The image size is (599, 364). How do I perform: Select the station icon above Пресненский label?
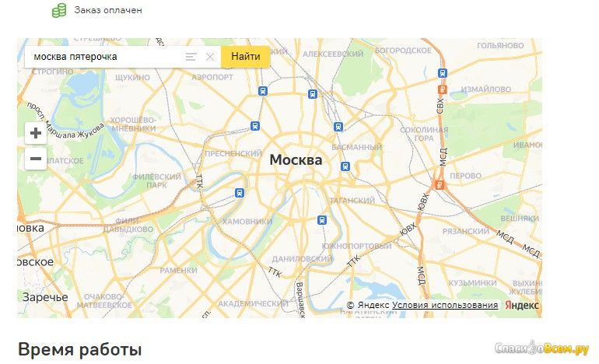click(x=255, y=126)
